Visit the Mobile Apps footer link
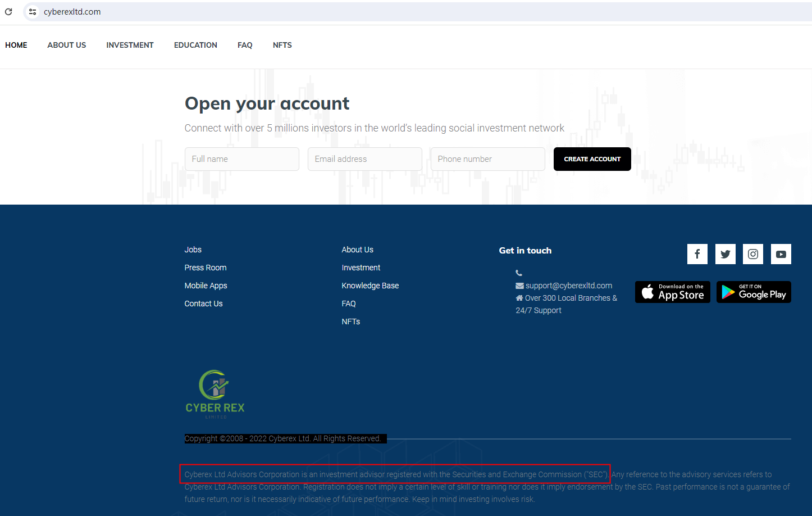 [206, 286]
